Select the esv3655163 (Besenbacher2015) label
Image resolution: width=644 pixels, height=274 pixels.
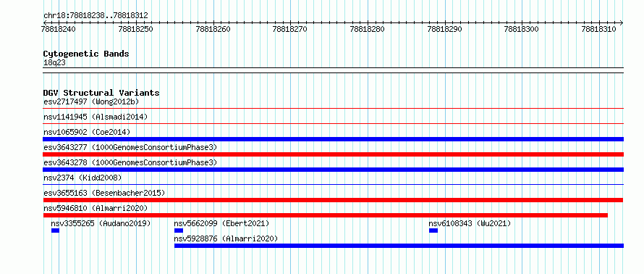coord(104,193)
